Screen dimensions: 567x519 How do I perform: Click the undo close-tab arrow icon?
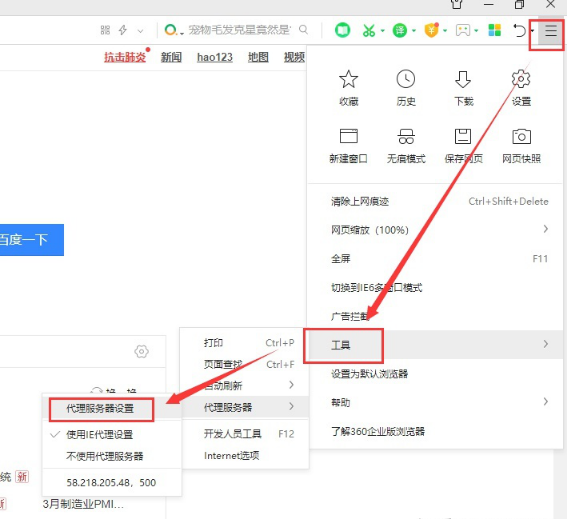520,30
